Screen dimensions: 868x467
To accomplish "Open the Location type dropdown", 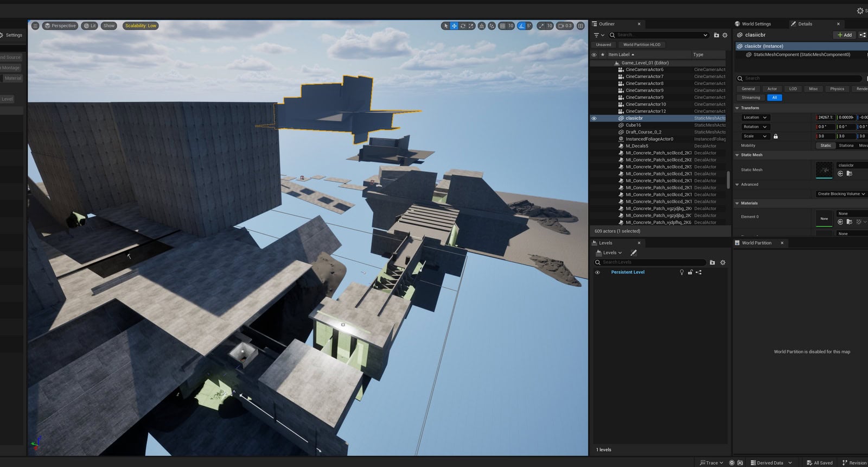I will pyautogui.click(x=755, y=117).
